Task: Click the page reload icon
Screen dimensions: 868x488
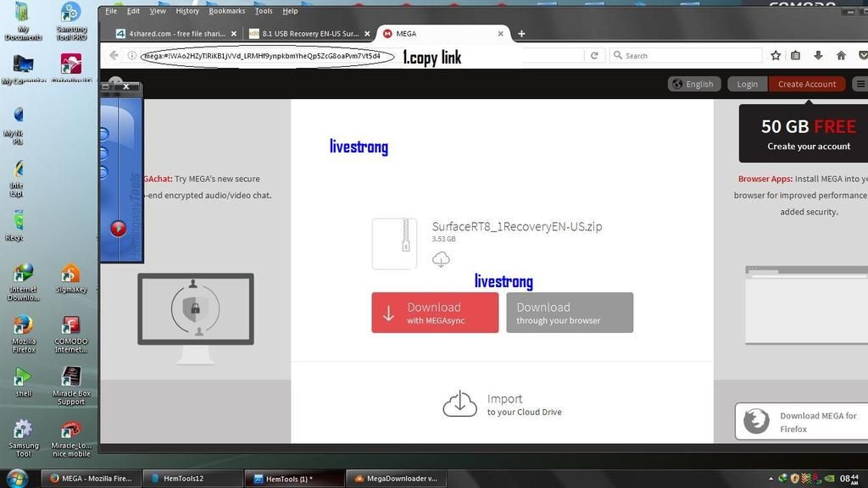Action: coord(594,56)
